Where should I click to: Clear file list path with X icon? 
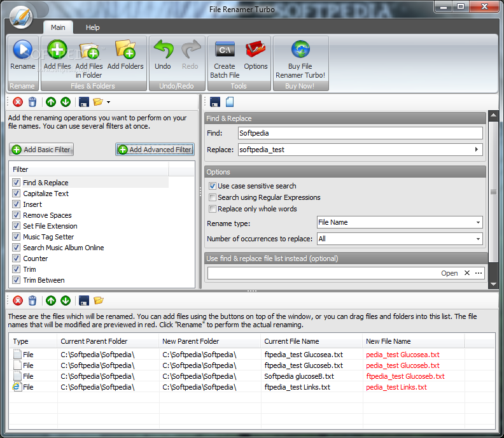(467, 273)
